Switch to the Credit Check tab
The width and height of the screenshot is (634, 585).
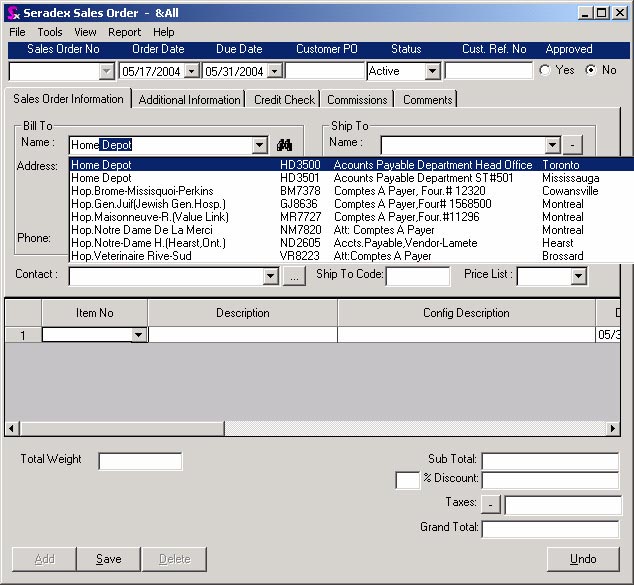click(284, 100)
